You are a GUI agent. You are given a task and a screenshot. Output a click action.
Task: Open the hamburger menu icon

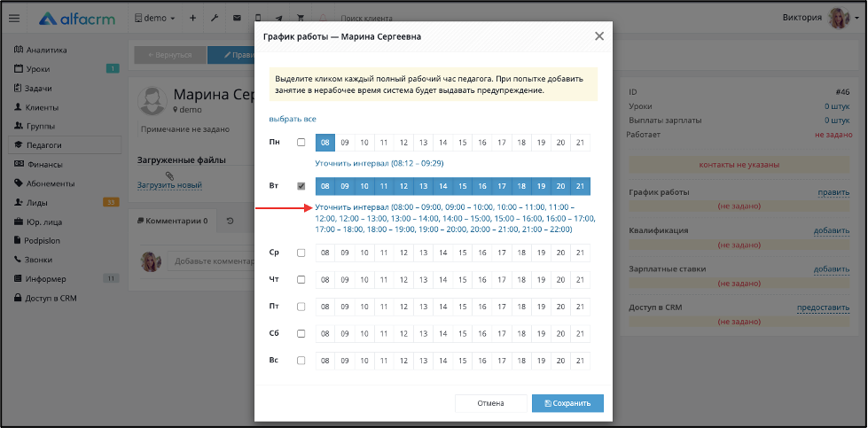[x=14, y=19]
